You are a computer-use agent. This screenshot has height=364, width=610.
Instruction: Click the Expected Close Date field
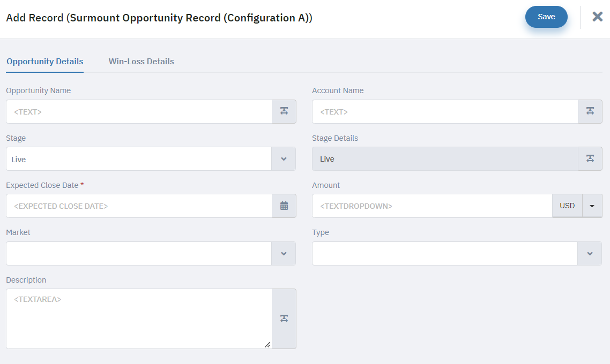139,206
